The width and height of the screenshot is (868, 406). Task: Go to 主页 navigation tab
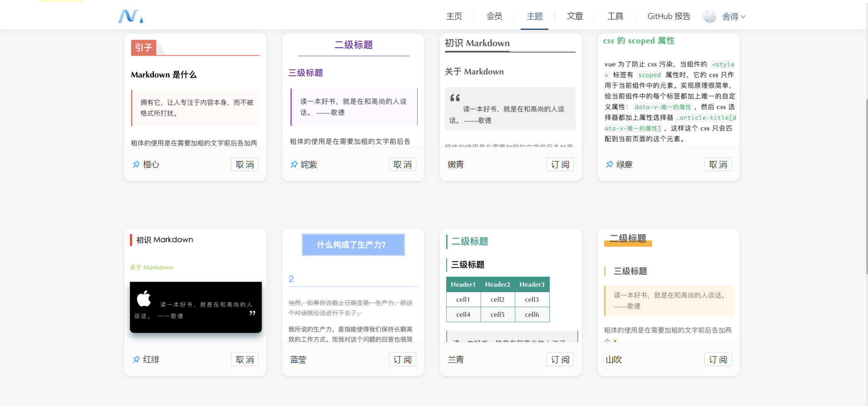tap(454, 16)
